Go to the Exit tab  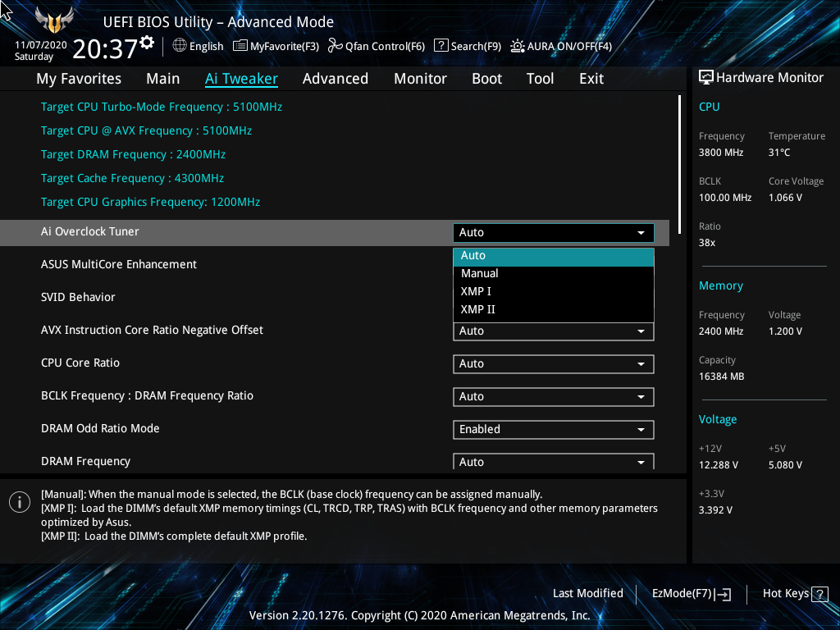tap(591, 79)
